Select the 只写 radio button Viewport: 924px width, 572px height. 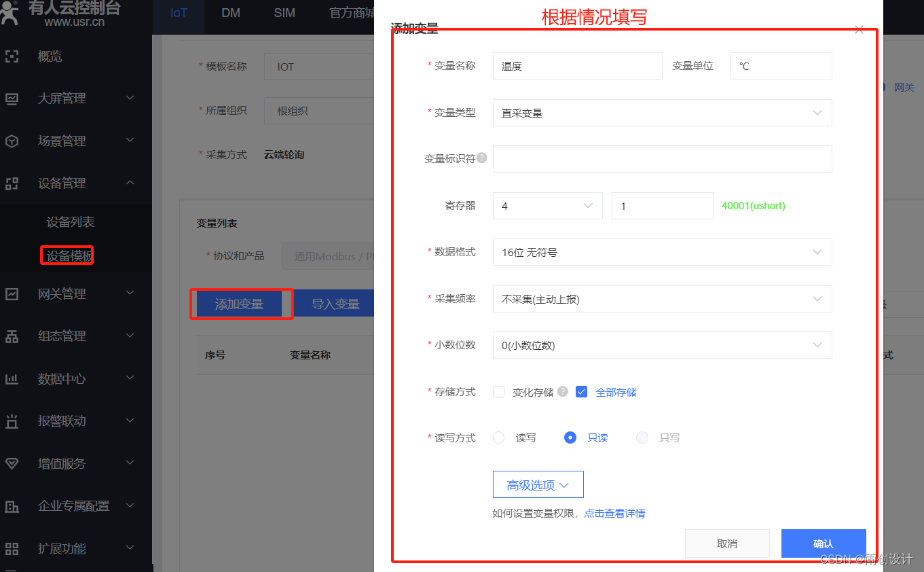pos(642,437)
